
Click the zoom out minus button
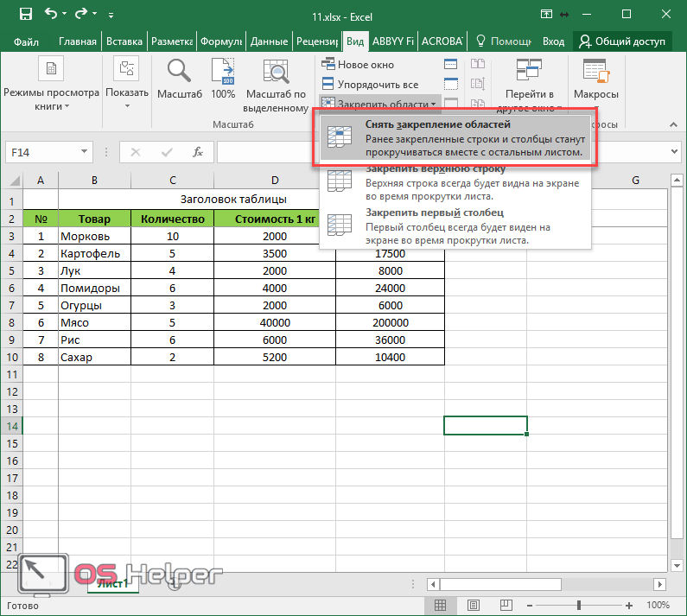click(x=529, y=606)
